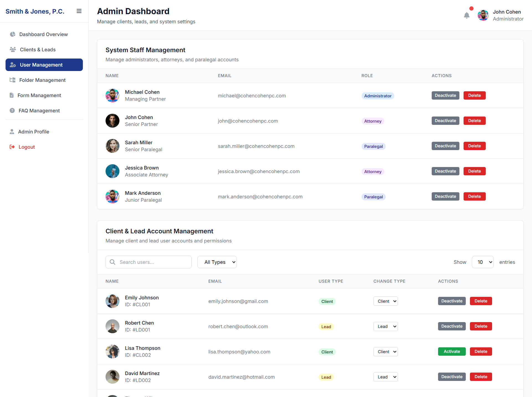
Task: Deactivate David Martinez's account
Action: pos(452,377)
